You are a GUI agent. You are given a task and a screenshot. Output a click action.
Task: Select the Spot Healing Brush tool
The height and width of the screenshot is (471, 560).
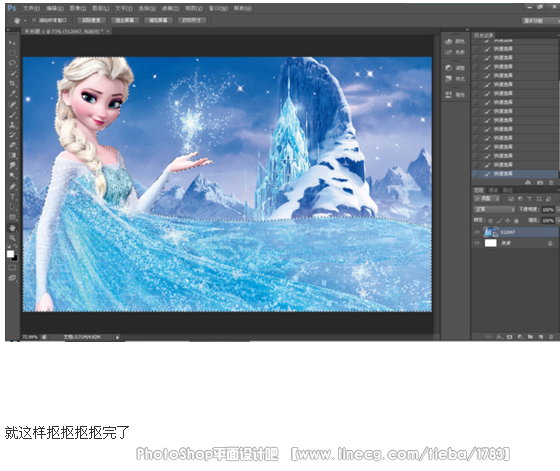tap(12, 105)
